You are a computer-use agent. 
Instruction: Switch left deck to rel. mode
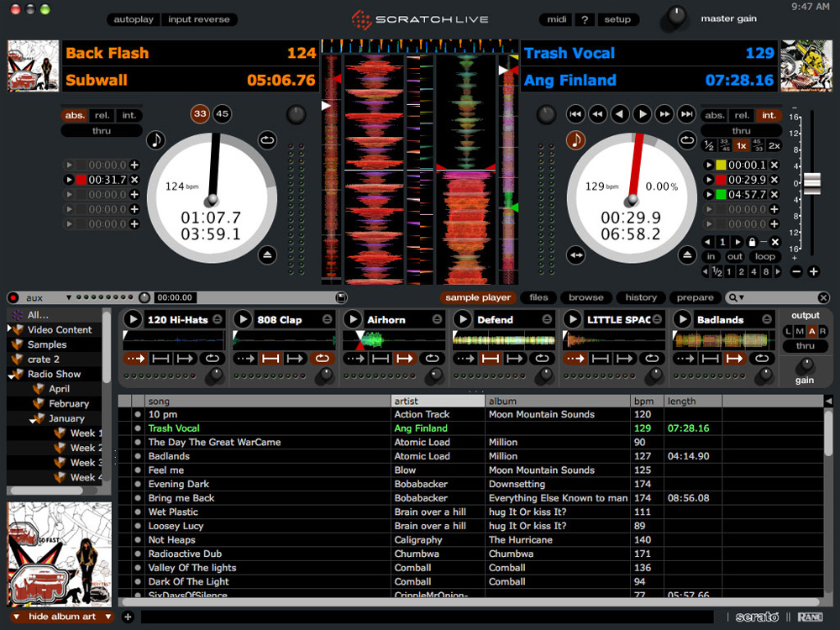click(102, 115)
